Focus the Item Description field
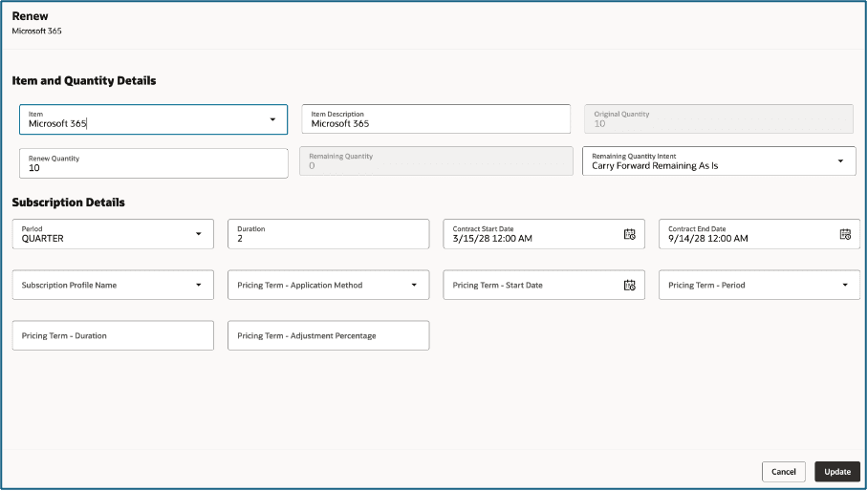 [436, 118]
